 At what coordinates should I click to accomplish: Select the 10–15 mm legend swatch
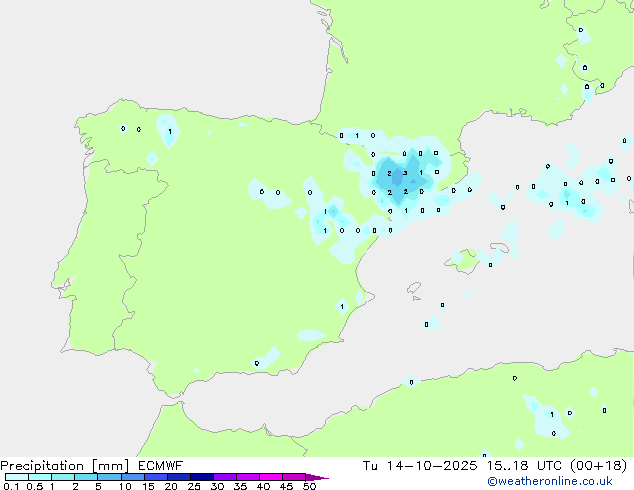132,477
